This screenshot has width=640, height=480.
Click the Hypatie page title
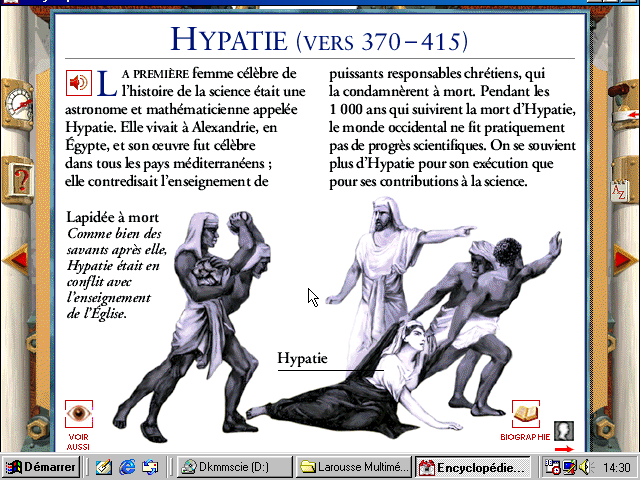tap(319, 40)
